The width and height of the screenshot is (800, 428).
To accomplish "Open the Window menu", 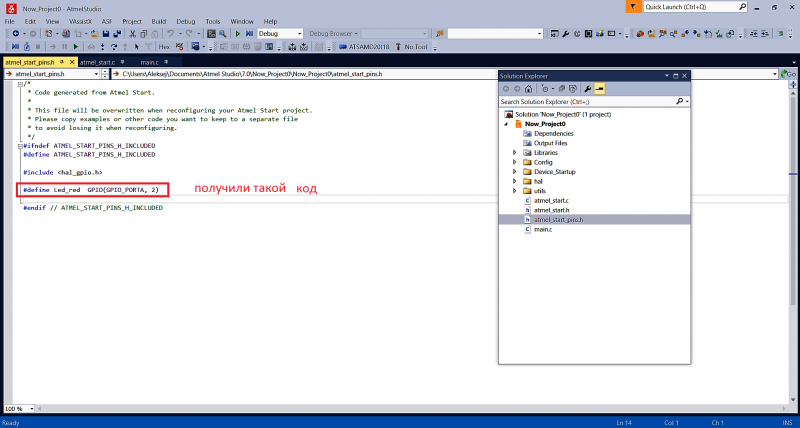I will coord(242,21).
